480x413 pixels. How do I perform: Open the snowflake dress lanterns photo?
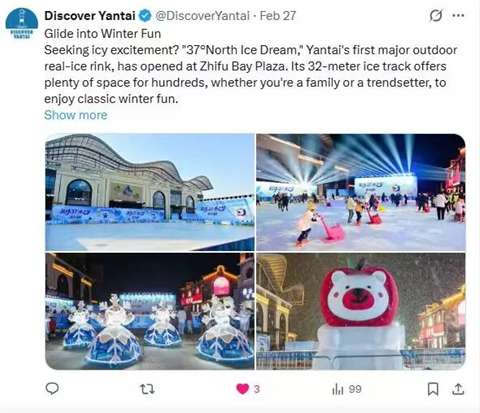pyautogui.click(x=150, y=311)
